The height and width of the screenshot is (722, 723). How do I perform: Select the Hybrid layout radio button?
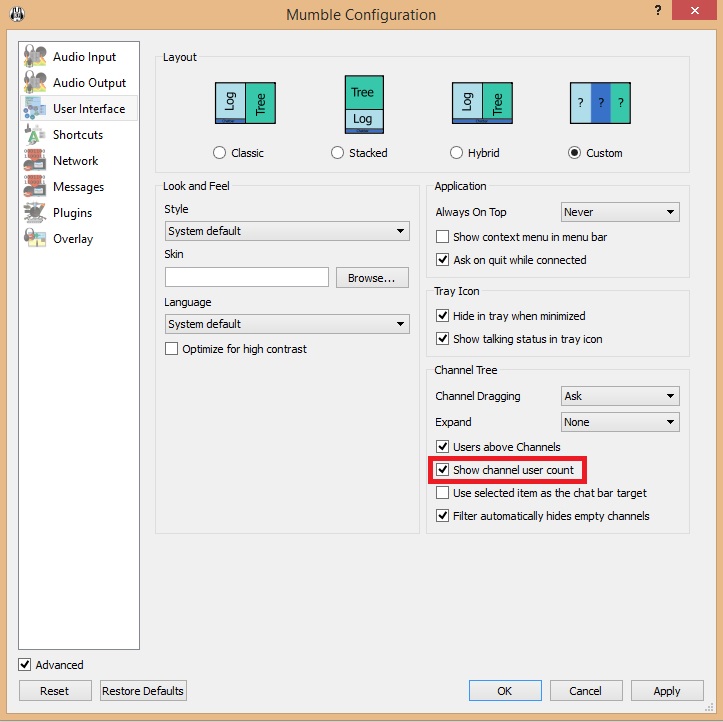pyautogui.click(x=456, y=153)
